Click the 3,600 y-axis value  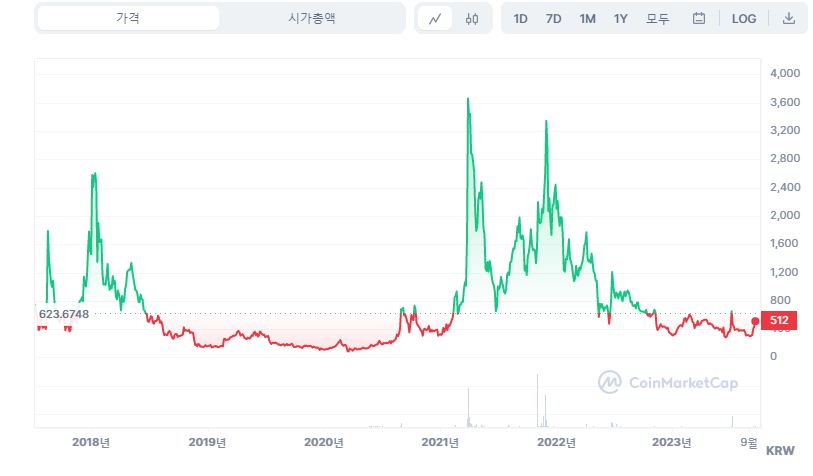pos(785,102)
